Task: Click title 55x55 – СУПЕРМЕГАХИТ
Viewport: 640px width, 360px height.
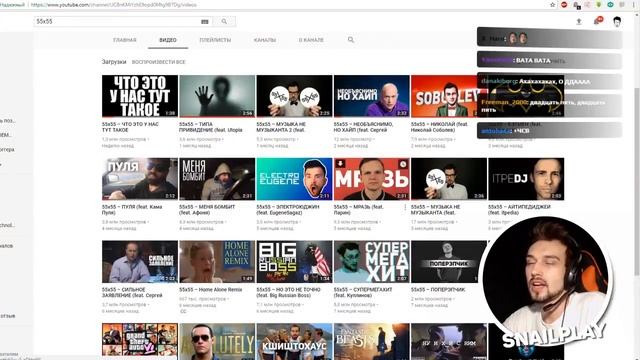Action: click(x=363, y=292)
